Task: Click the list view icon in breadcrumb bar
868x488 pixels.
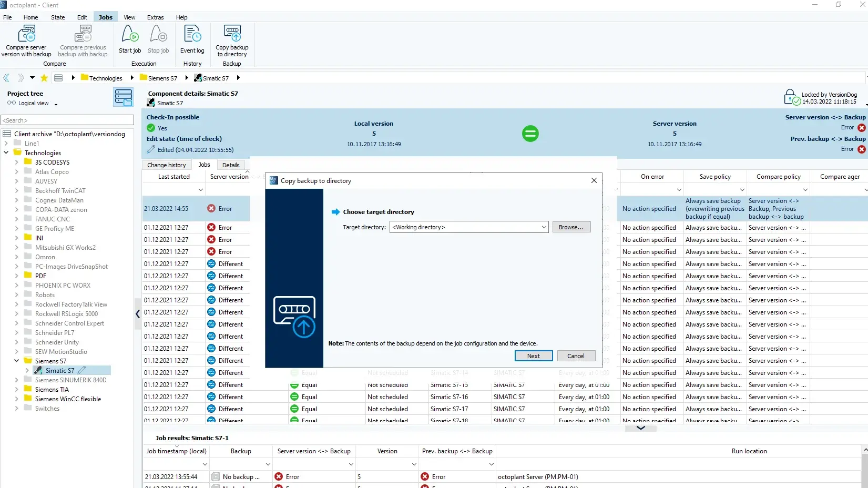Action: point(58,78)
